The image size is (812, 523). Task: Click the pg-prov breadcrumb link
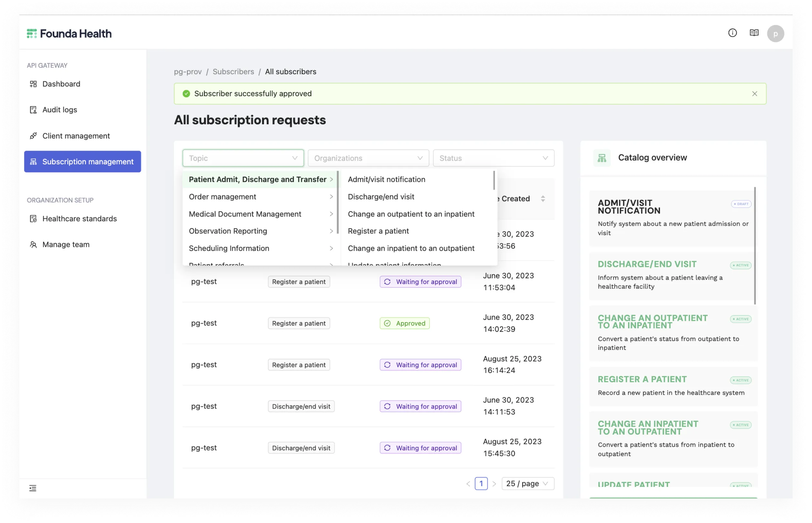[188, 72]
